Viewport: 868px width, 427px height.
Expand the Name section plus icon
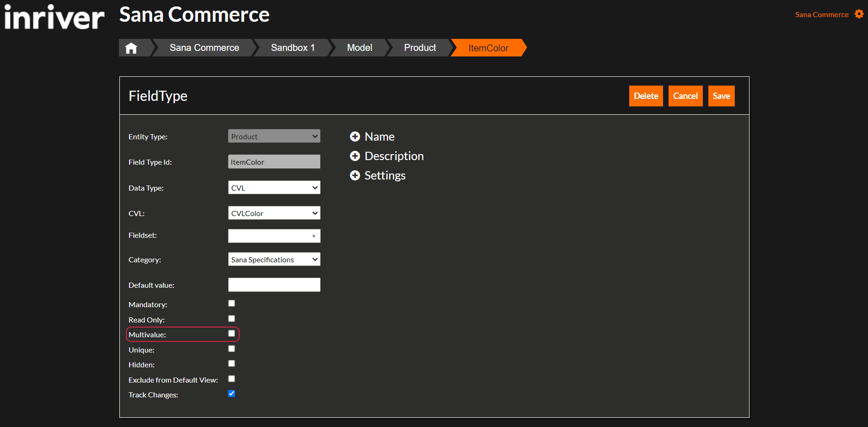click(x=355, y=136)
